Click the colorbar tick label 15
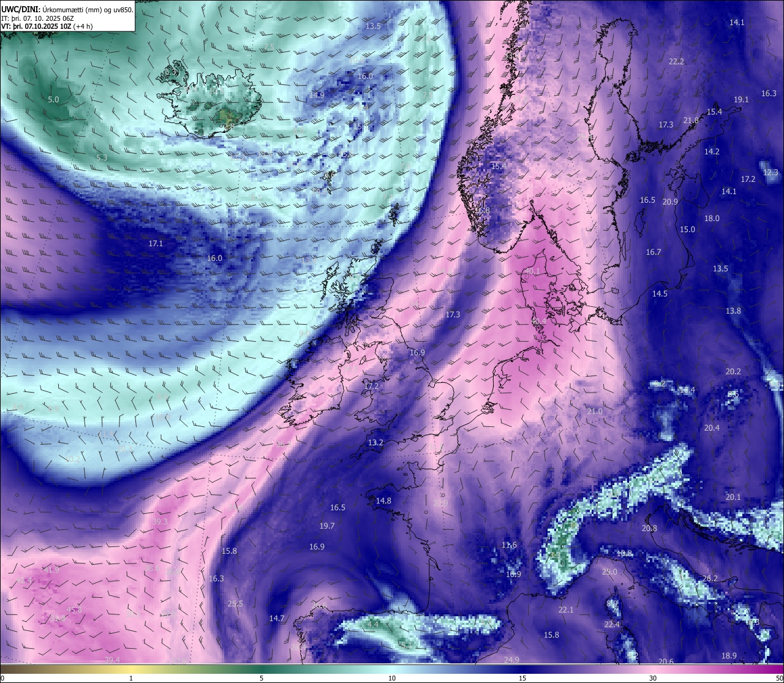 522,678
